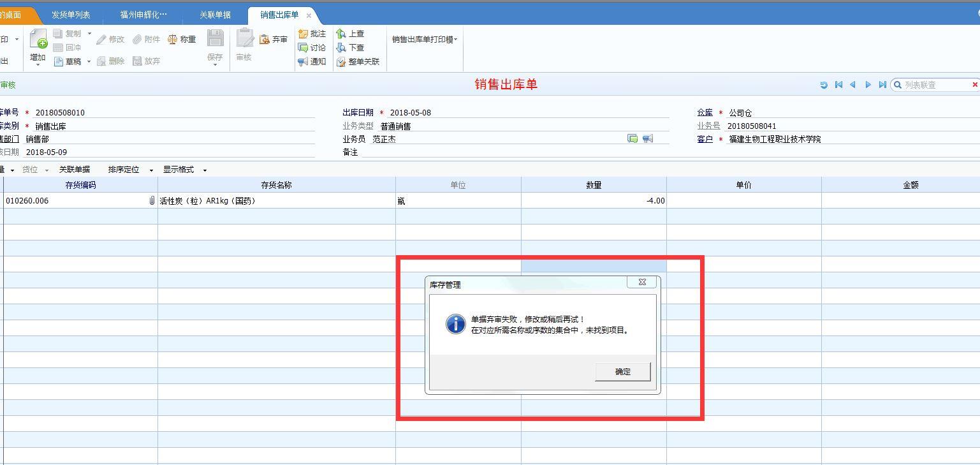The image size is (980, 465).
Task: Click the 业务号 field label link
Action: click(708, 126)
